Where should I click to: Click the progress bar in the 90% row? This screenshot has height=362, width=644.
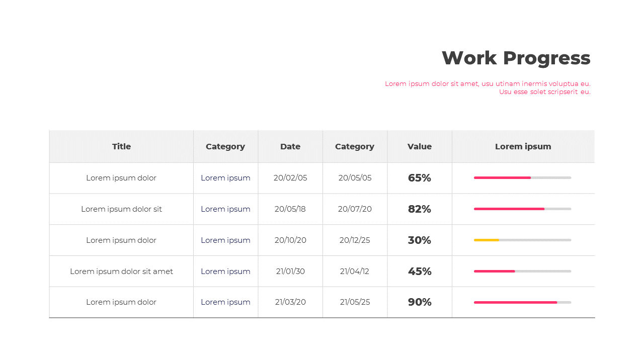tap(522, 302)
